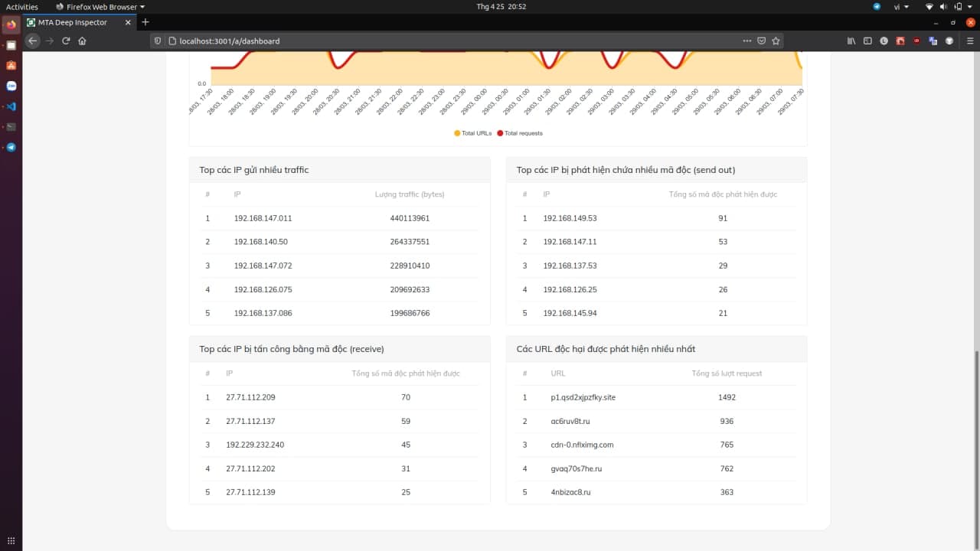
Task: Select IP 192.168.147.072
Action: [x=263, y=266]
